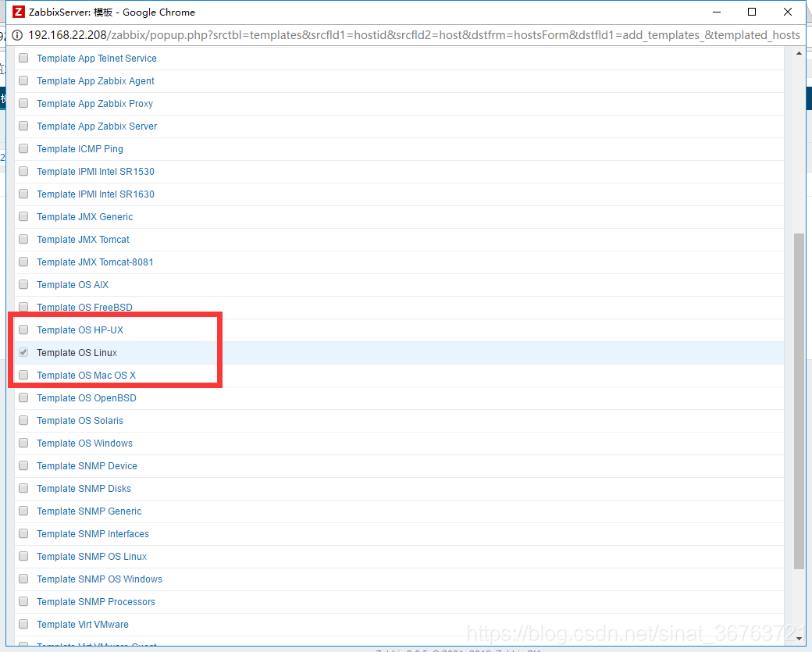This screenshot has width=812, height=652.
Task: Minimize the ZabbixServer popup window
Action: click(x=717, y=12)
